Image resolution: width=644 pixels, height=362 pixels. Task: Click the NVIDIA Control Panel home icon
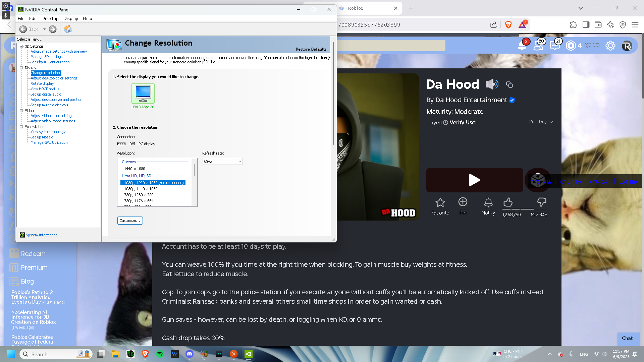[x=68, y=29]
